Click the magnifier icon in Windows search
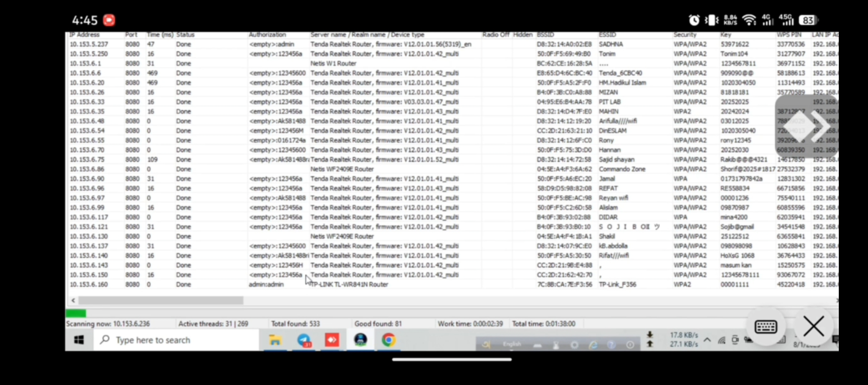The width and height of the screenshot is (868, 385). [104, 340]
